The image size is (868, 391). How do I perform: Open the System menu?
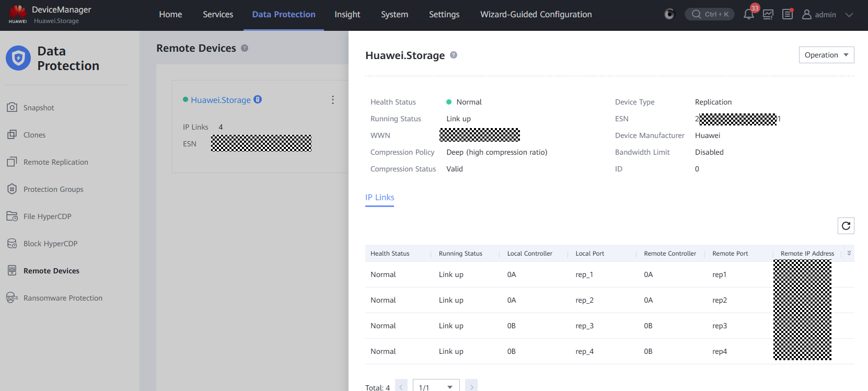click(395, 15)
